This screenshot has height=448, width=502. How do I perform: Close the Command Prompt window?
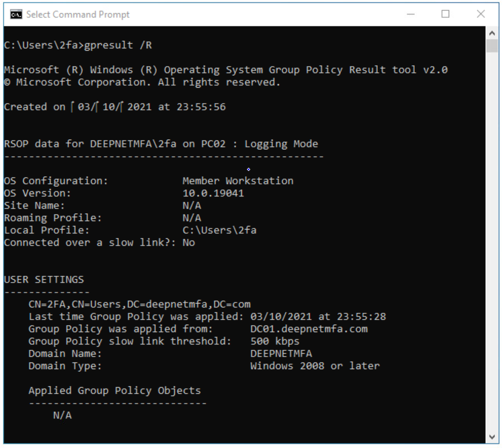coord(480,15)
